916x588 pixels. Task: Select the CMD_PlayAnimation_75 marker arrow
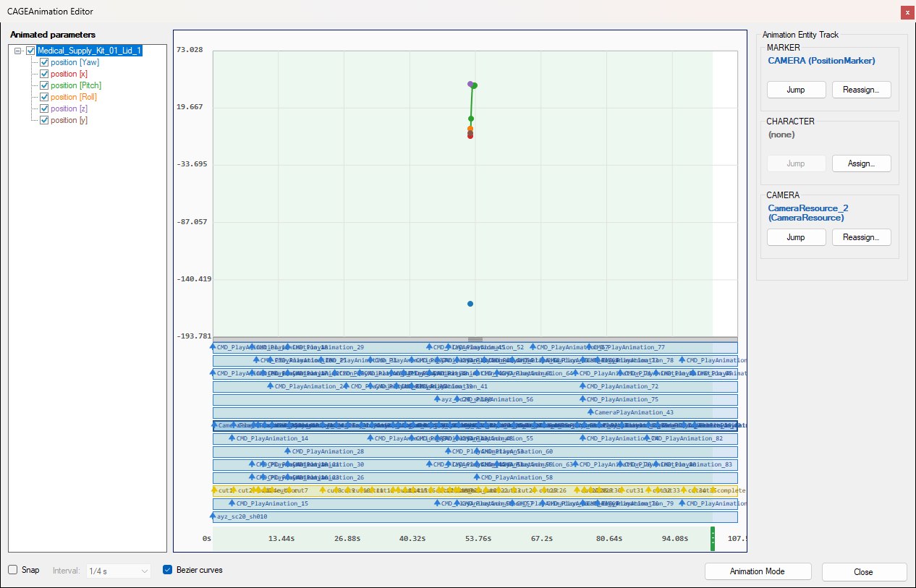coord(582,399)
